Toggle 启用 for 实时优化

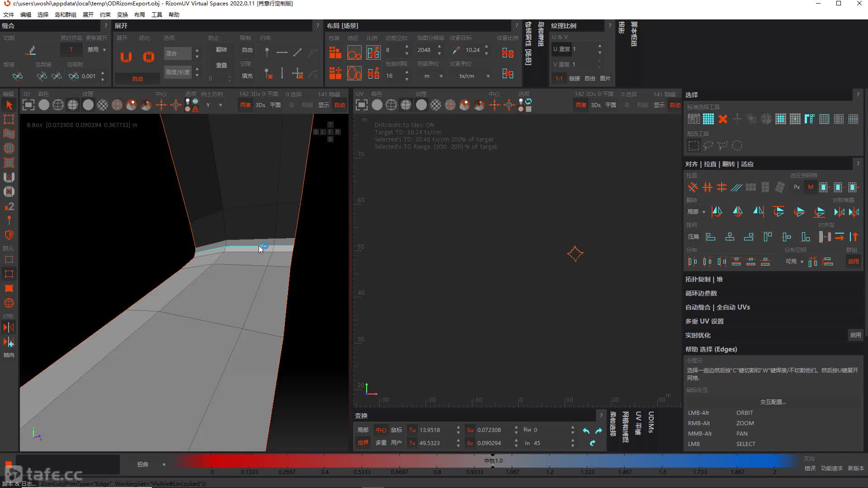pos(855,335)
